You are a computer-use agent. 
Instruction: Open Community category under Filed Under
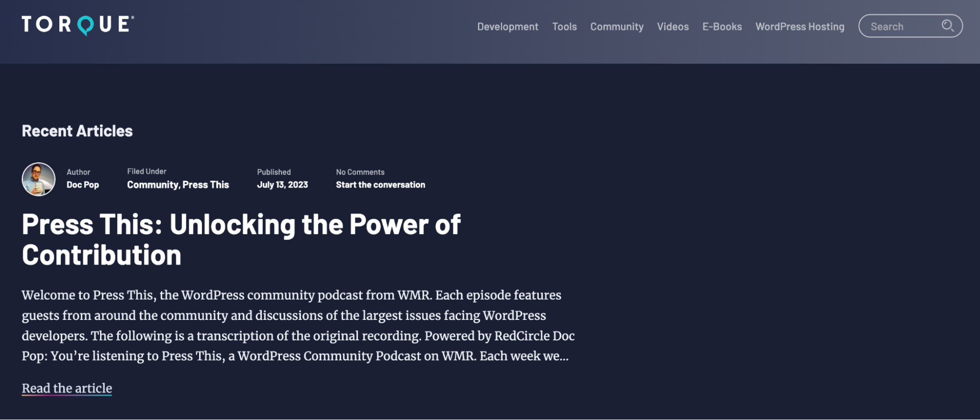click(152, 185)
